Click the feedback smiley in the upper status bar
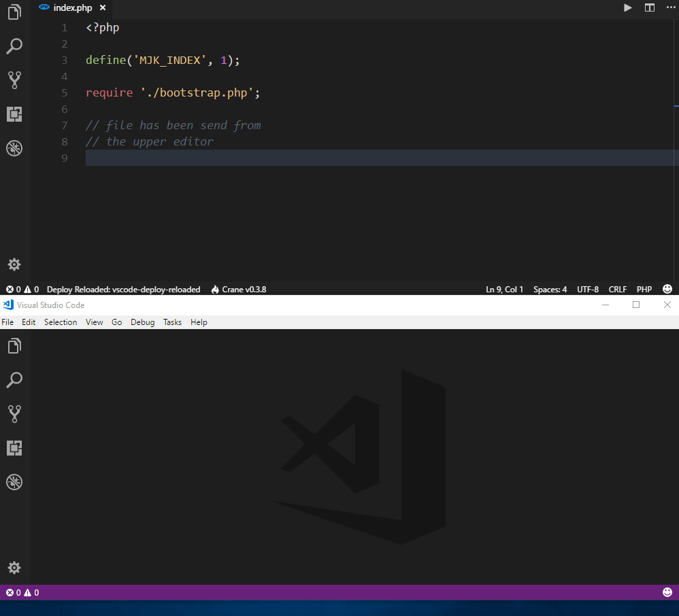 pyautogui.click(x=667, y=289)
